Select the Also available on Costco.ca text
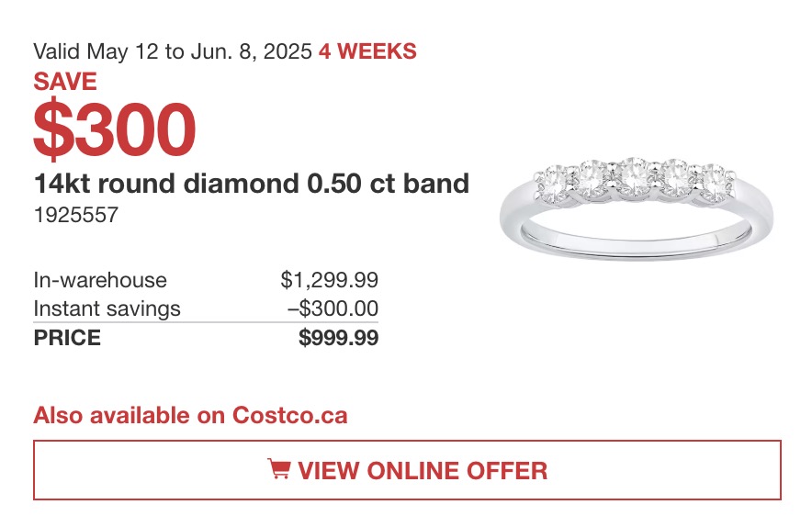Image resolution: width=812 pixels, height=527 pixels. pos(190,416)
